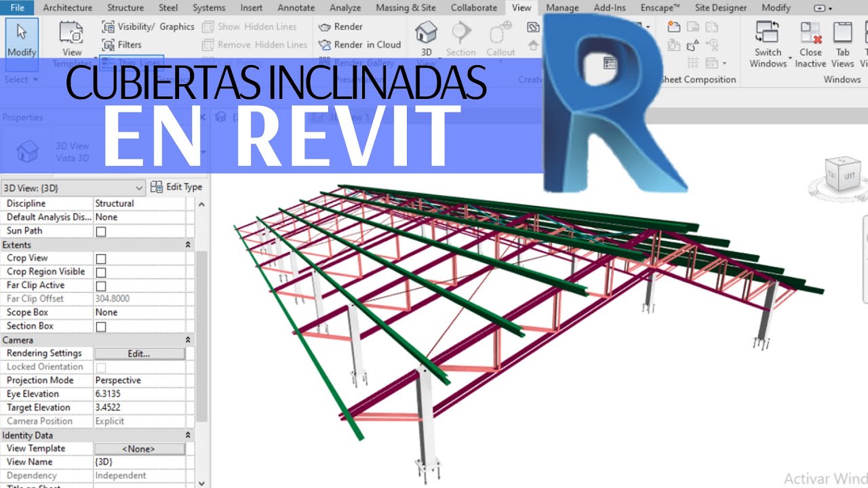
Task: Open the File menu
Action: pyautogui.click(x=18, y=8)
